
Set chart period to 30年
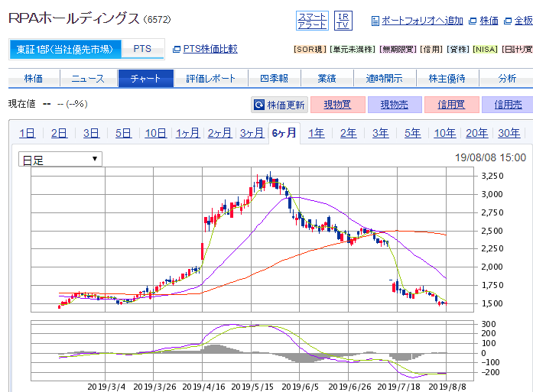509,133
